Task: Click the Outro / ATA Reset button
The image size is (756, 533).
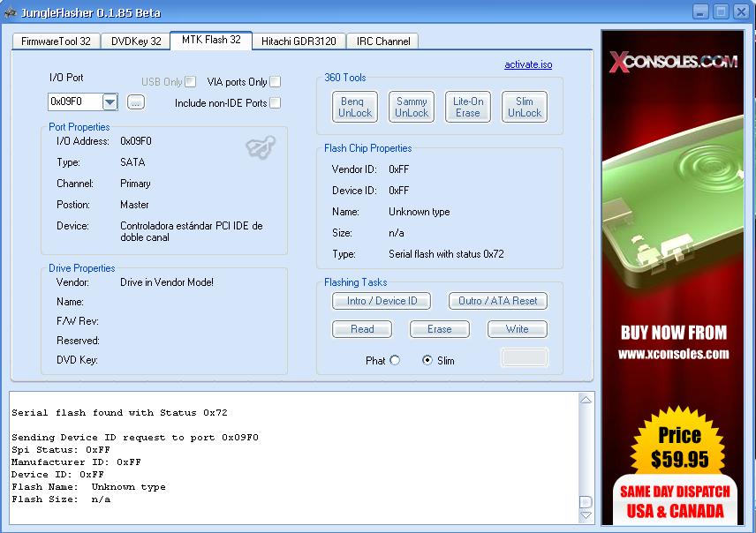Action: [x=497, y=301]
